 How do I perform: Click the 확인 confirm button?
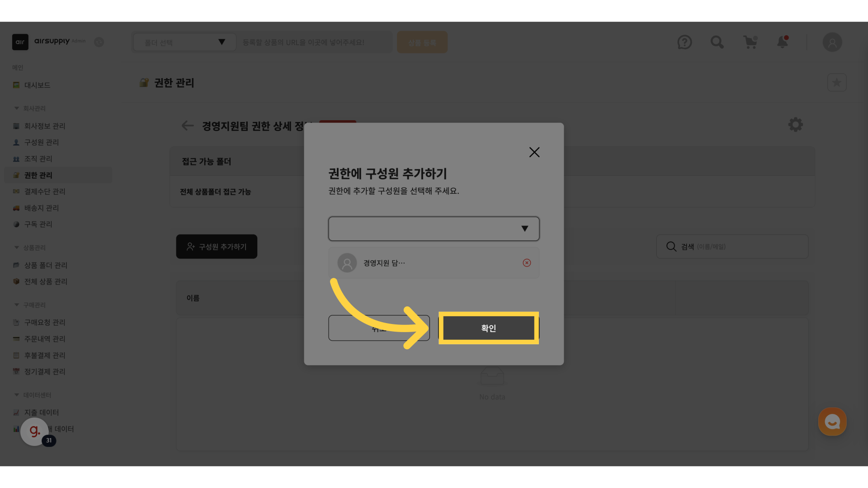click(488, 328)
